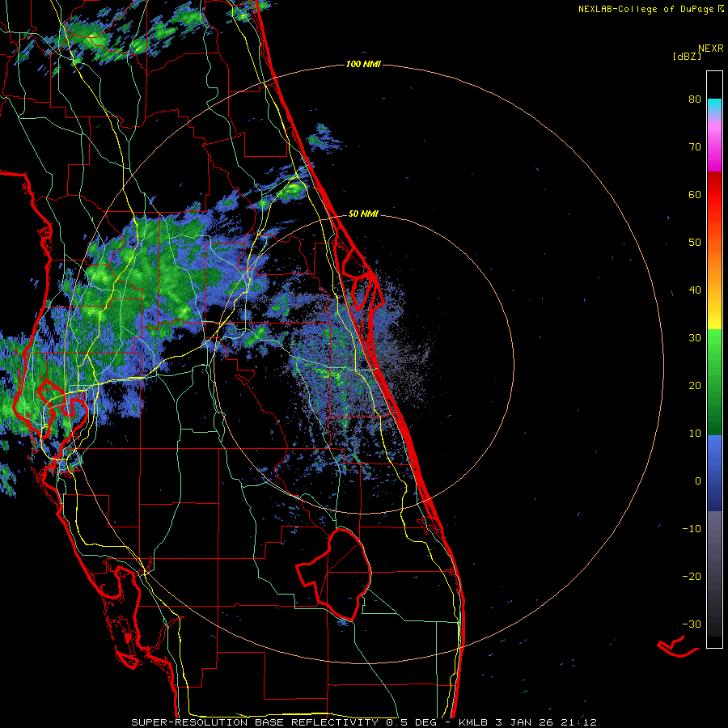Click the 100 NMI range ring label

point(363,64)
